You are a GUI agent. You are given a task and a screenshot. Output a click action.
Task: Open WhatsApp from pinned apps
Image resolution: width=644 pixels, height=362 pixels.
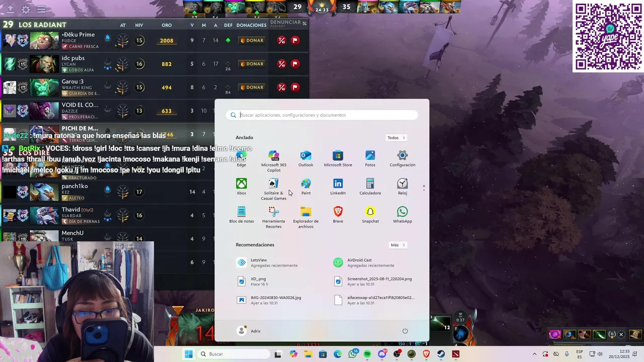pyautogui.click(x=403, y=215)
